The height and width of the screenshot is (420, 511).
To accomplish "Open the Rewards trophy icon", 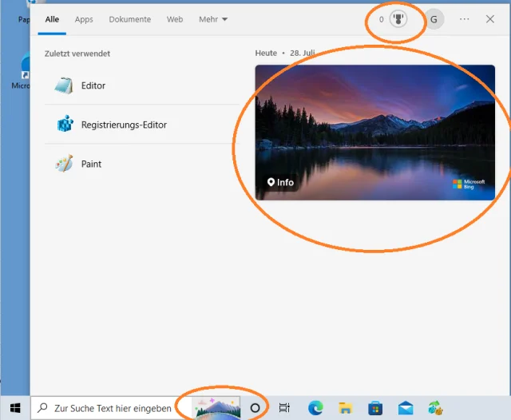I will click(x=398, y=19).
